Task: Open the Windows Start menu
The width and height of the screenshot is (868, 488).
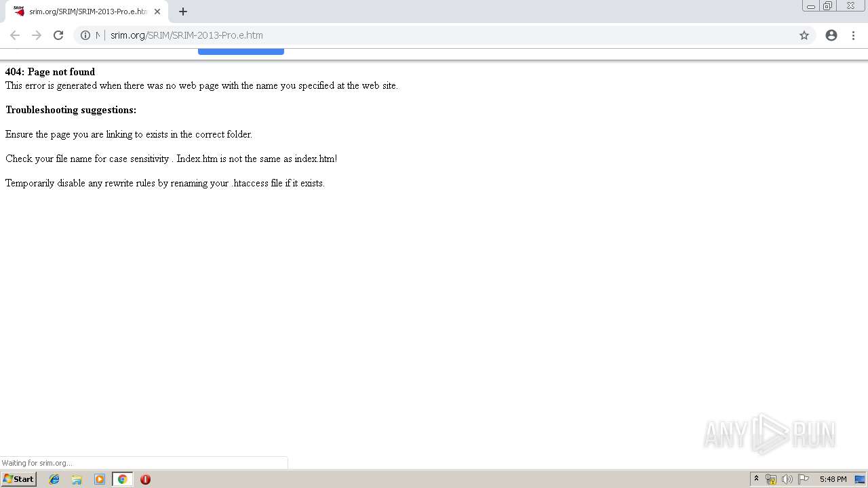Action: point(18,479)
